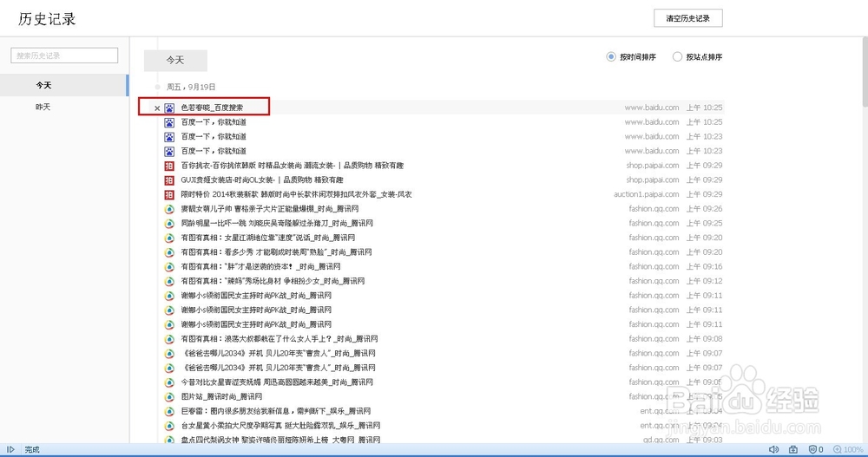The height and width of the screenshot is (457, 868).
Task: Select 今天 in the left sidebar
Action: [x=64, y=85]
